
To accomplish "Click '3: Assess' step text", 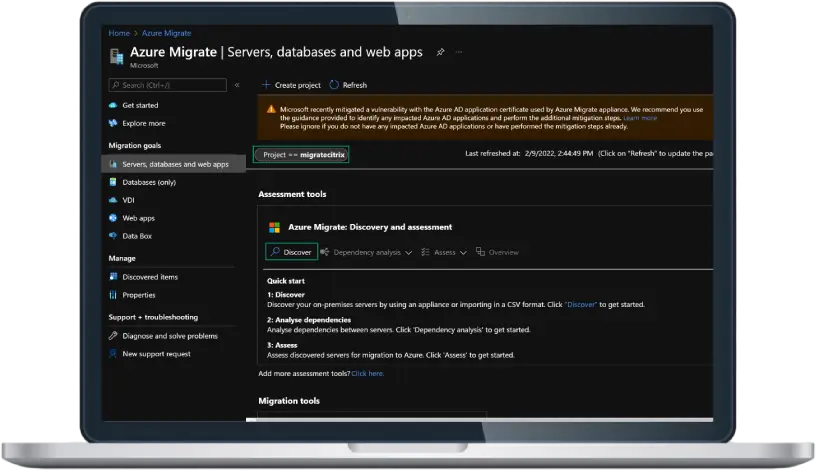I will [x=282, y=345].
